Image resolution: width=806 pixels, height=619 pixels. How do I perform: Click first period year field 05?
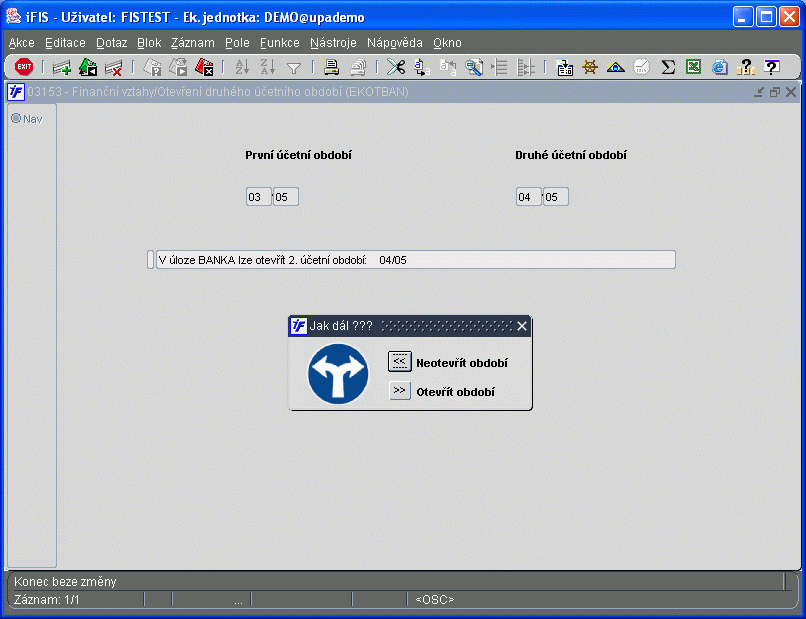point(285,197)
